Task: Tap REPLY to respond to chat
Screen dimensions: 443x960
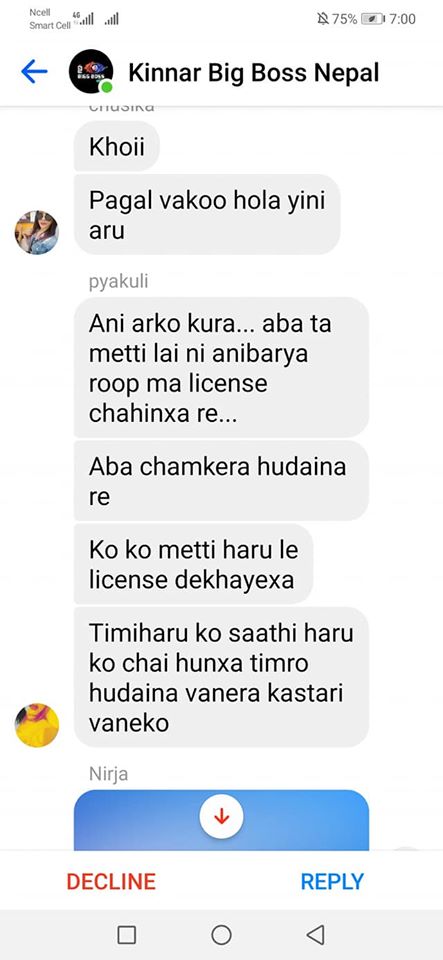Action: 332,881
